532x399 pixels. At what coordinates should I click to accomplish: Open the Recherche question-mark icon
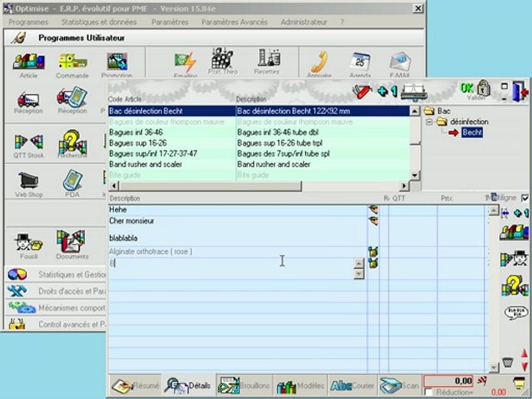pos(72,142)
